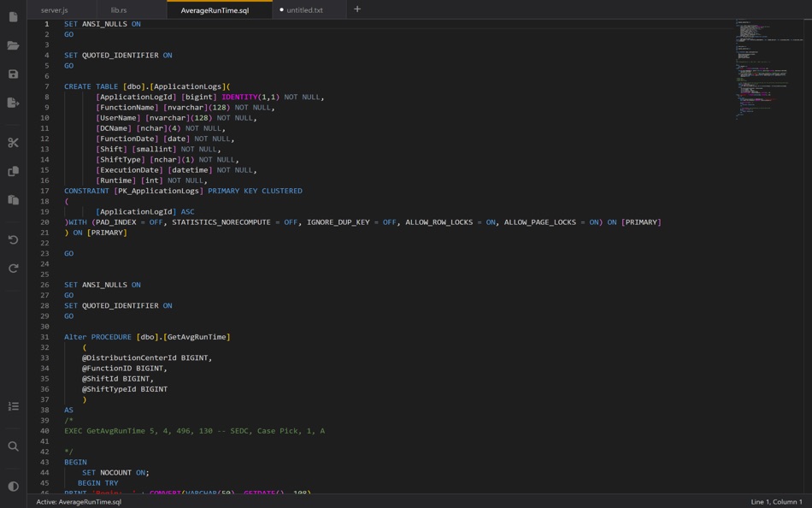The height and width of the screenshot is (508, 812).
Task: Click 'SET QUOTED_IDENTIFIER ON' on line 4
Action: coord(118,55)
